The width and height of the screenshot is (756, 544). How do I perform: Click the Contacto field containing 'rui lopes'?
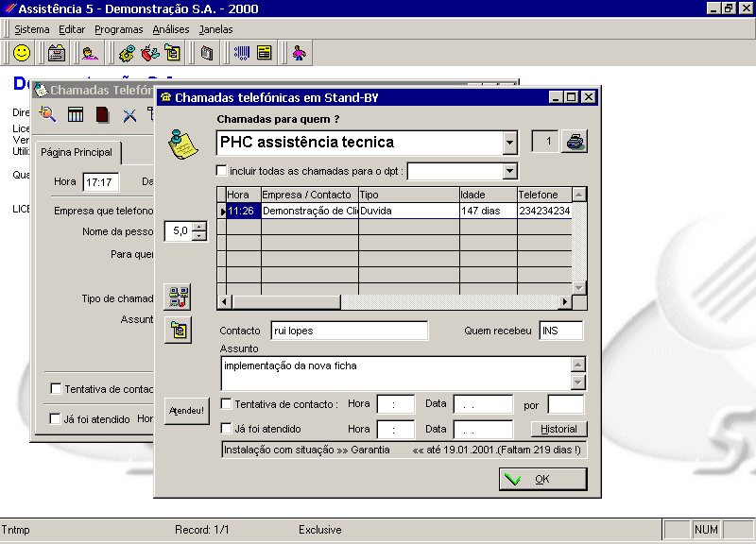(350, 331)
